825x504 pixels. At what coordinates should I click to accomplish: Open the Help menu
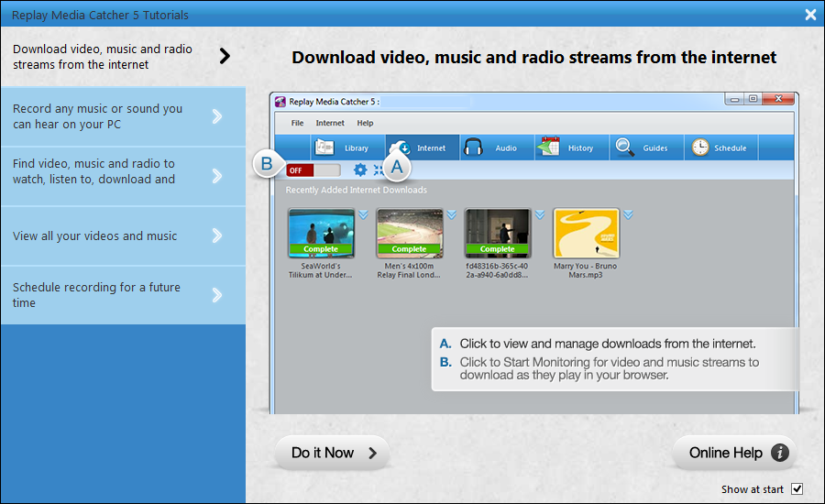click(x=365, y=123)
